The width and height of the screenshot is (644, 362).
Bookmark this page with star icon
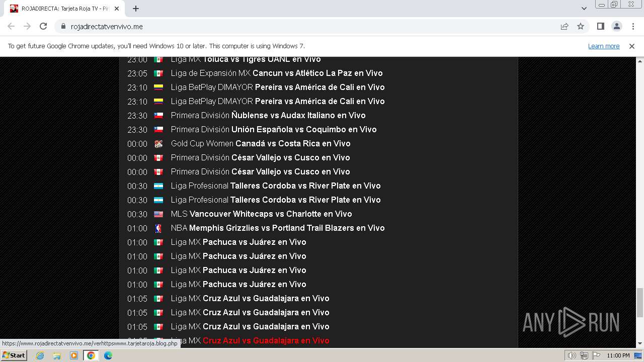581,26
